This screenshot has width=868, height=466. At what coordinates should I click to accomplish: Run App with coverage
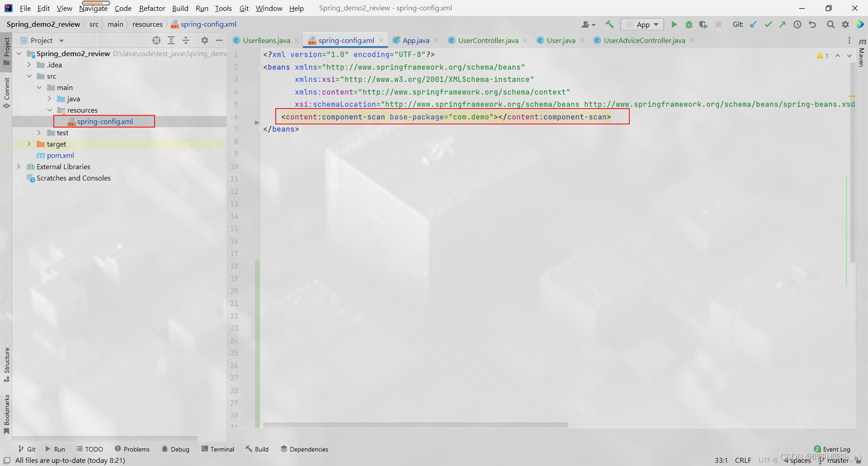pyautogui.click(x=703, y=24)
